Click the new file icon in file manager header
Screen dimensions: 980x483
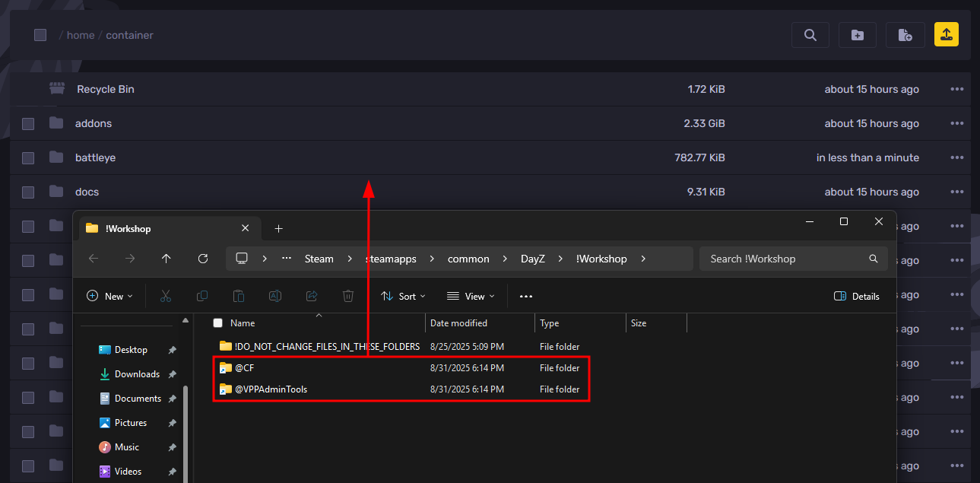pos(905,35)
